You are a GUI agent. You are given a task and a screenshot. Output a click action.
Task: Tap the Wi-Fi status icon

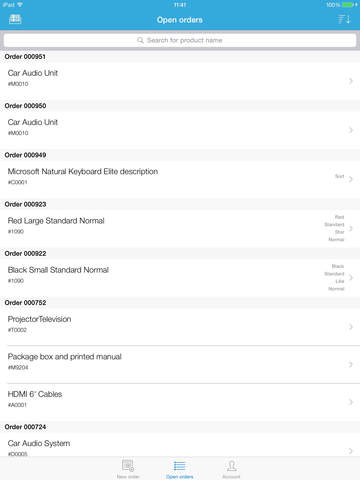tap(20, 5)
